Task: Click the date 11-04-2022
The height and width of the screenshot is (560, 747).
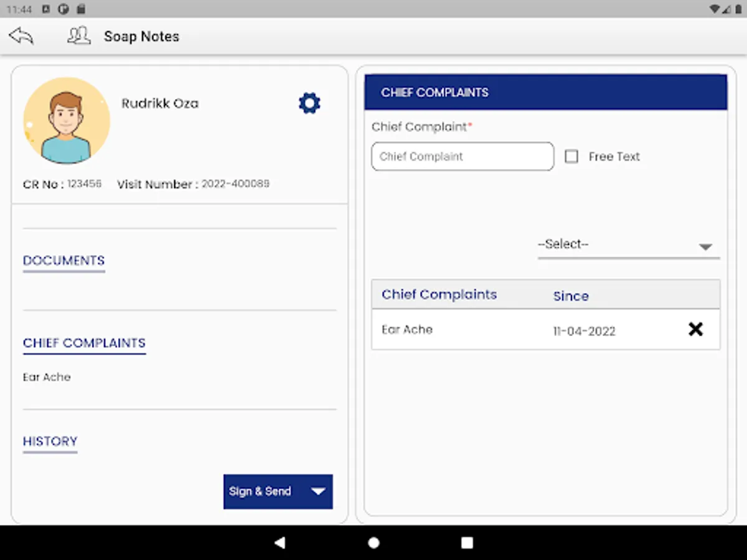Action: (x=584, y=331)
